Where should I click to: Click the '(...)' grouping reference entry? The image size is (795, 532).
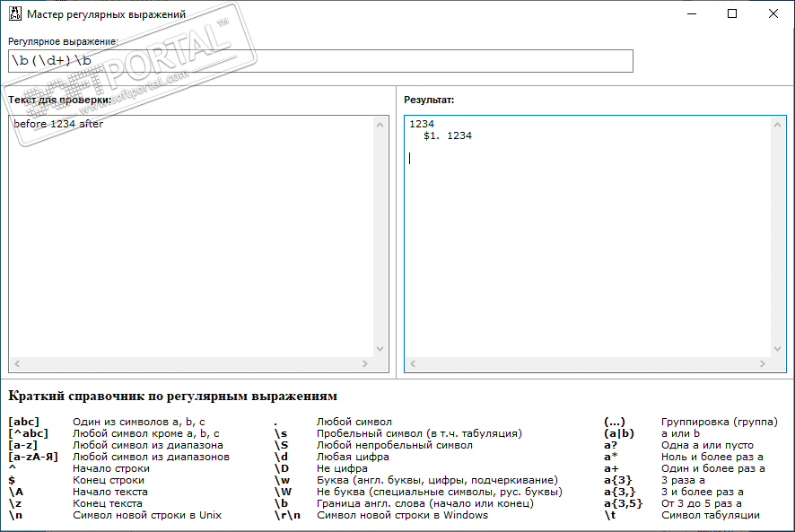[615, 422]
